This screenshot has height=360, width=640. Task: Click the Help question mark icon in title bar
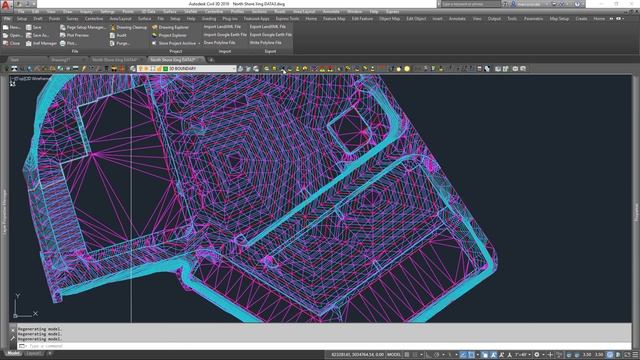coord(577,4)
